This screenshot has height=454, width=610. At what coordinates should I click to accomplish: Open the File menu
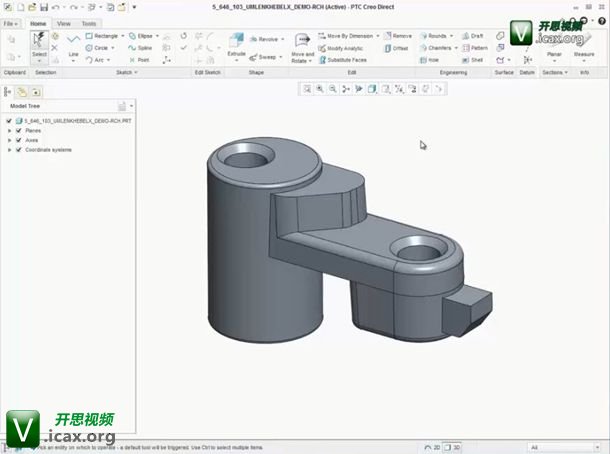tap(10, 23)
